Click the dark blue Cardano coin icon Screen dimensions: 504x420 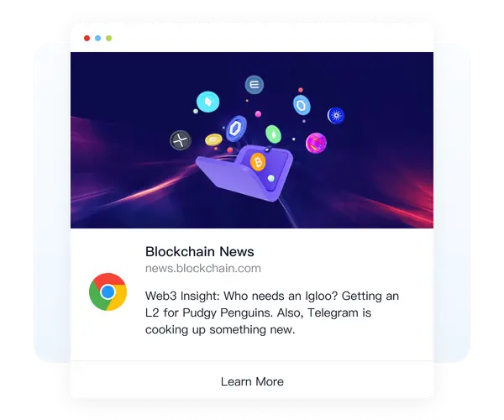point(336,115)
